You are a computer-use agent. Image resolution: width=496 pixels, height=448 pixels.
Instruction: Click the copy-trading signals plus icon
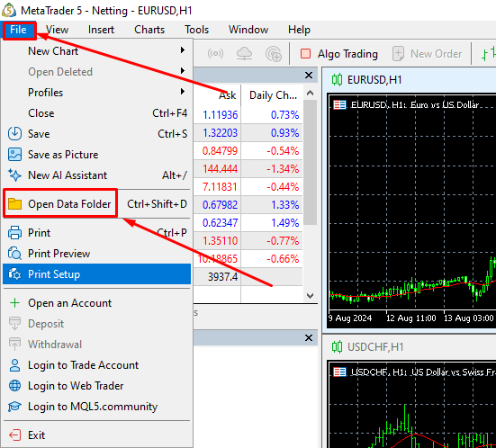point(274,54)
